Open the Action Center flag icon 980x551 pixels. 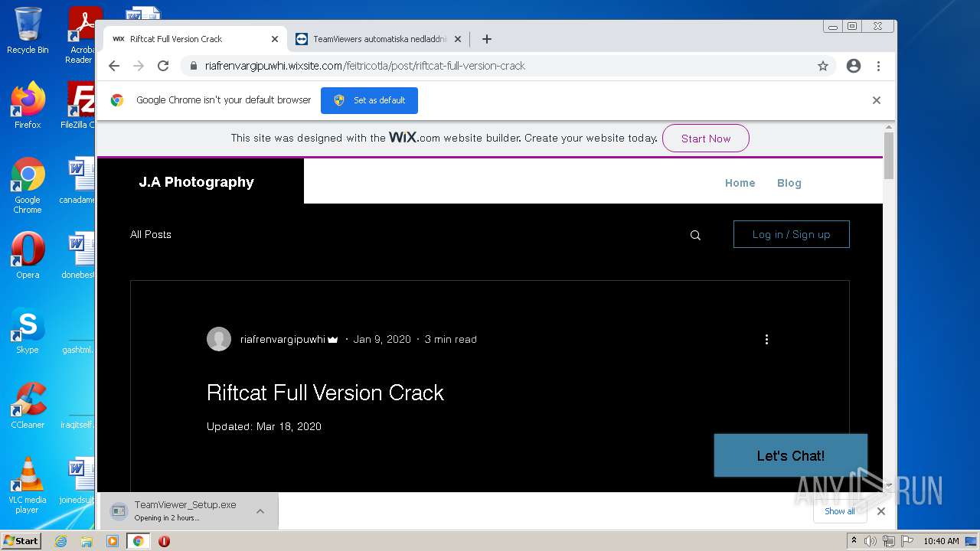click(x=907, y=541)
